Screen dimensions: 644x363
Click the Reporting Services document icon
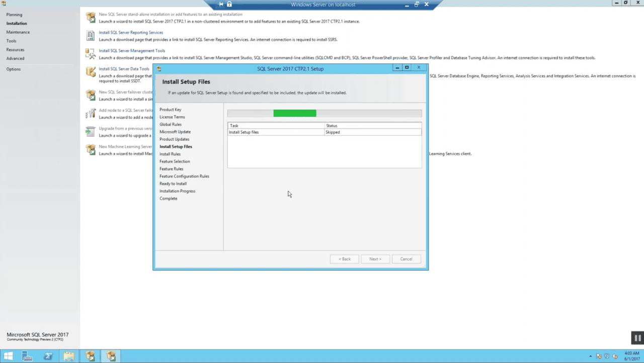[91, 35]
